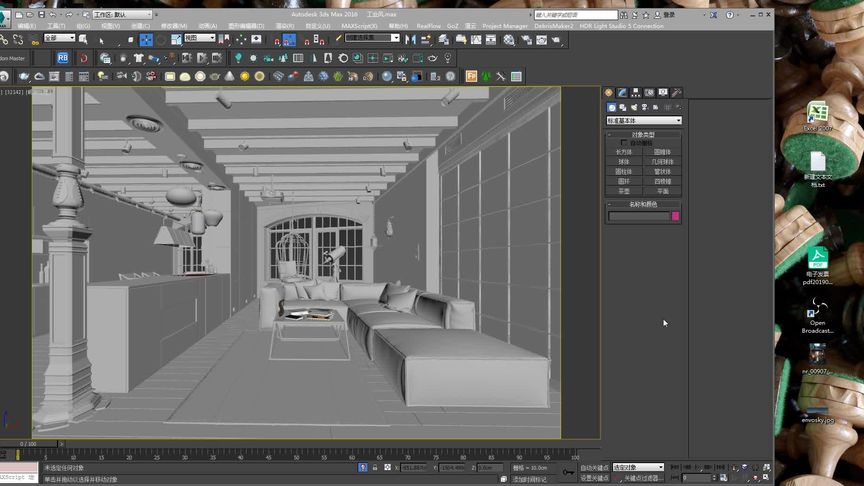Open the Project Manager menu
Screen dimensions: 864x486
[505, 26]
